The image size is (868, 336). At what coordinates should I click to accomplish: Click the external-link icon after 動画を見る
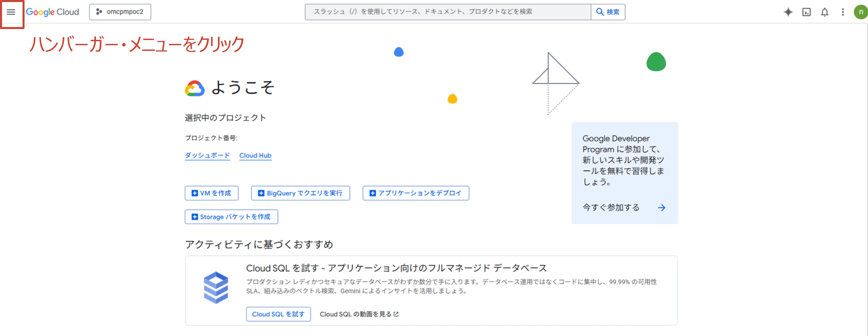click(x=396, y=314)
